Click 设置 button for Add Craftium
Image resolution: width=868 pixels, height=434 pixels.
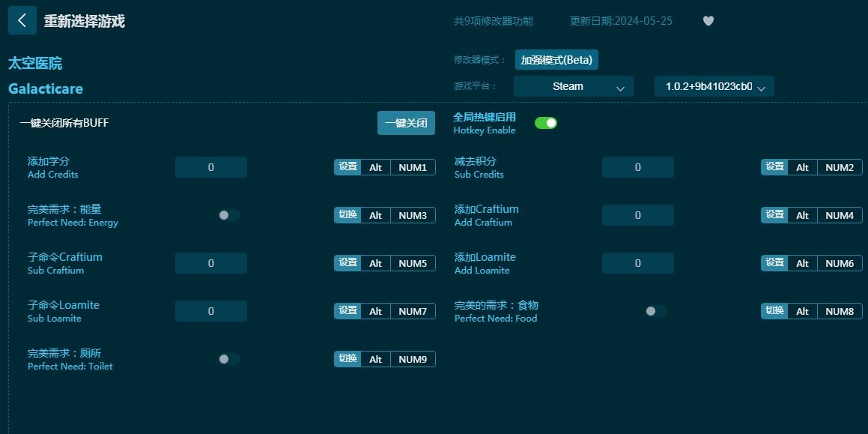(x=774, y=215)
